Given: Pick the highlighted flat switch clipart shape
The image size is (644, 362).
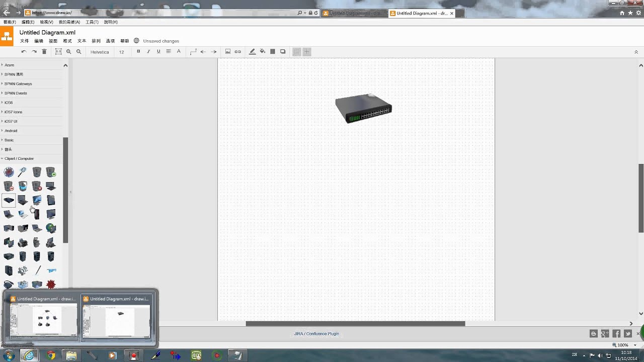Looking at the screenshot, I should [x=9, y=201].
